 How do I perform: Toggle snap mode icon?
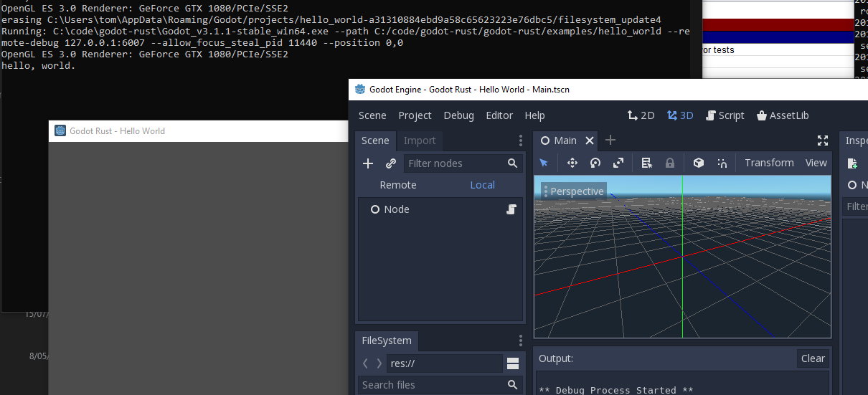coord(722,163)
